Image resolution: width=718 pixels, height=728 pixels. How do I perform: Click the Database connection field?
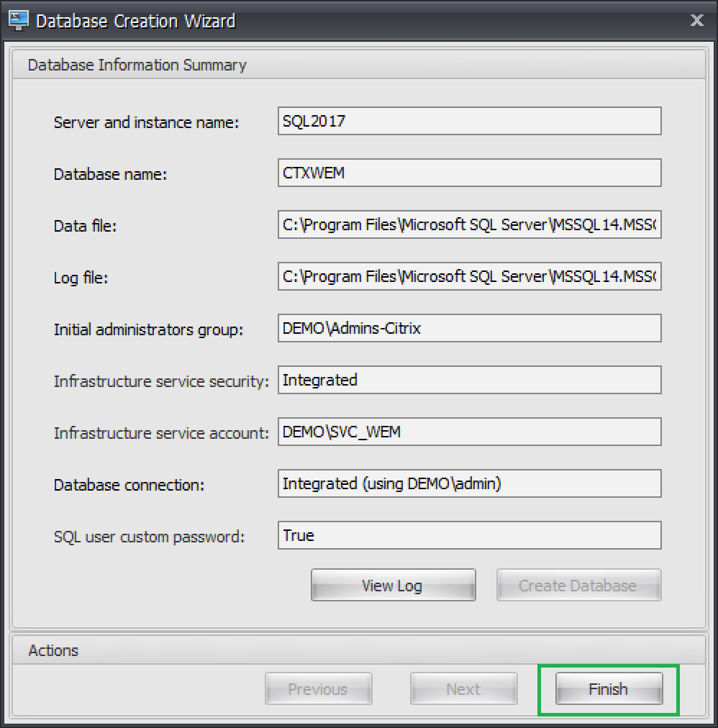click(x=469, y=483)
